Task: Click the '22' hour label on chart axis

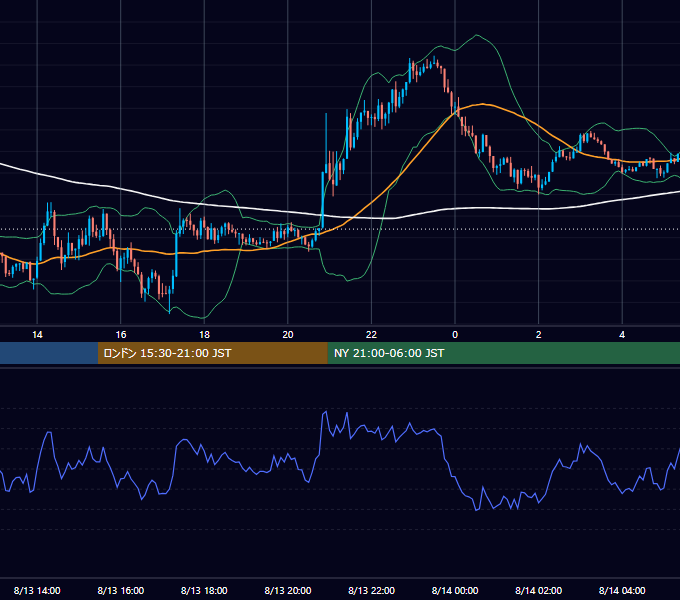Action: point(371,335)
